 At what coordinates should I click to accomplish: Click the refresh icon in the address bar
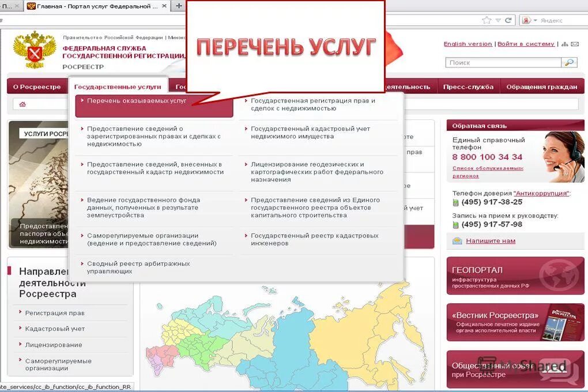pos(507,20)
